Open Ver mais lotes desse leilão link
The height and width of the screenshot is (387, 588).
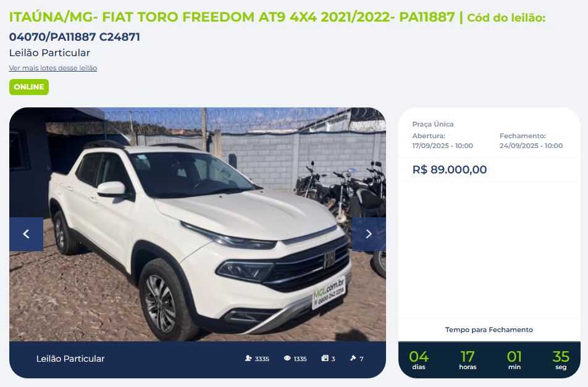click(53, 68)
